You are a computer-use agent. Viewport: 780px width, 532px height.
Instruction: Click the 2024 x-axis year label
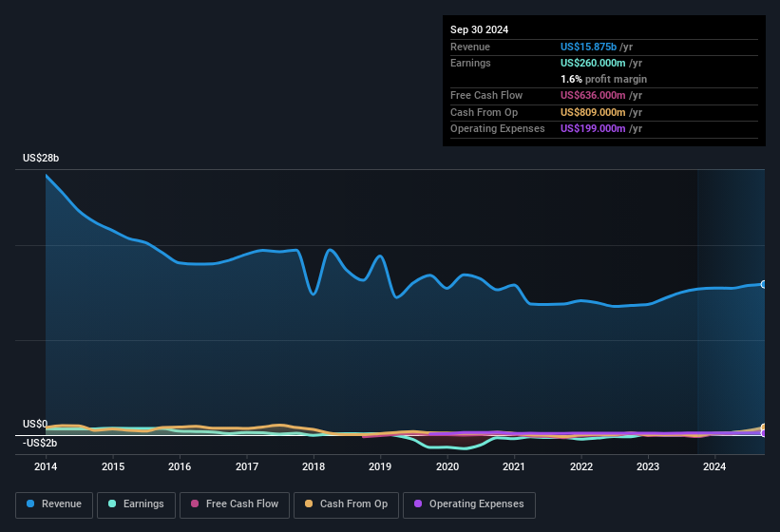pyautogui.click(x=714, y=466)
